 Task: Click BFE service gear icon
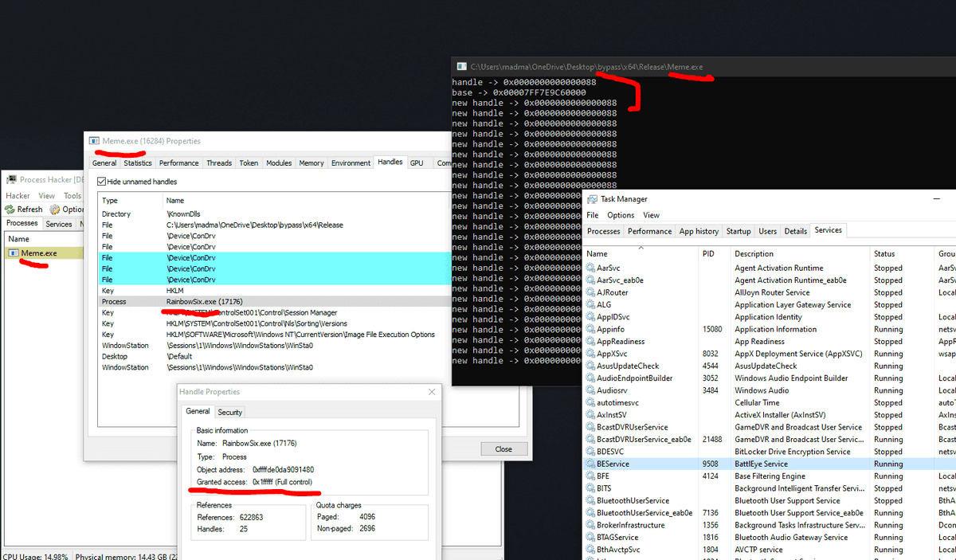click(x=590, y=476)
